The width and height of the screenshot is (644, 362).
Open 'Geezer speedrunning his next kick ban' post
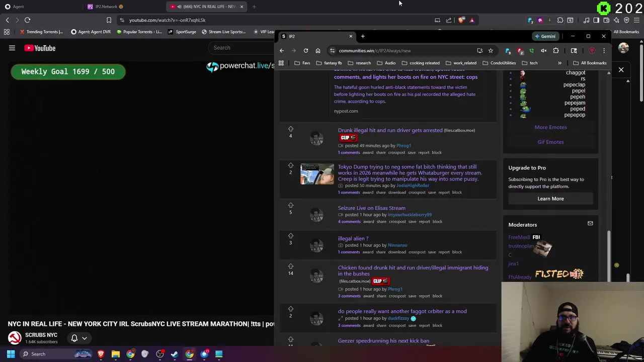[x=383, y=341]
